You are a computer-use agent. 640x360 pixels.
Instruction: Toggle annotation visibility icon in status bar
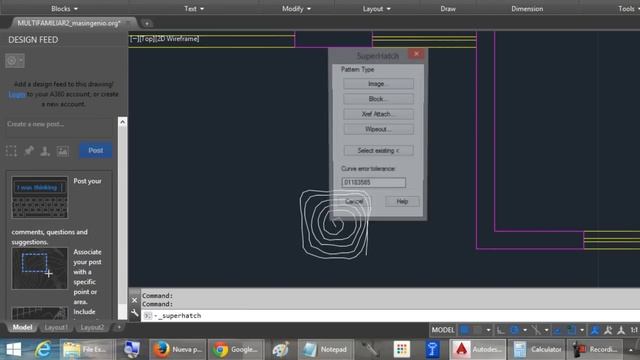click(x=595, y=330)
